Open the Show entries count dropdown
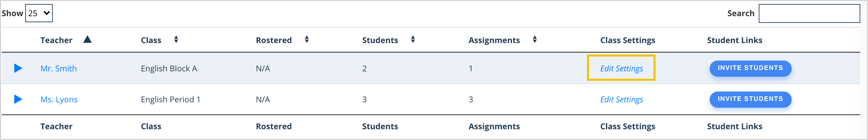The width and height of the screenshot is (868, 140). click(x=39, y=13)
